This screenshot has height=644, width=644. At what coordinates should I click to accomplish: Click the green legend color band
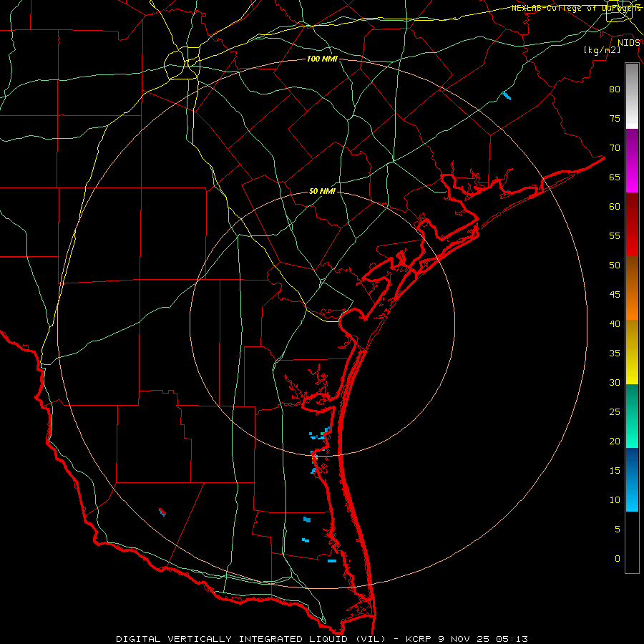pyautogui.click(x=632, y=416)
